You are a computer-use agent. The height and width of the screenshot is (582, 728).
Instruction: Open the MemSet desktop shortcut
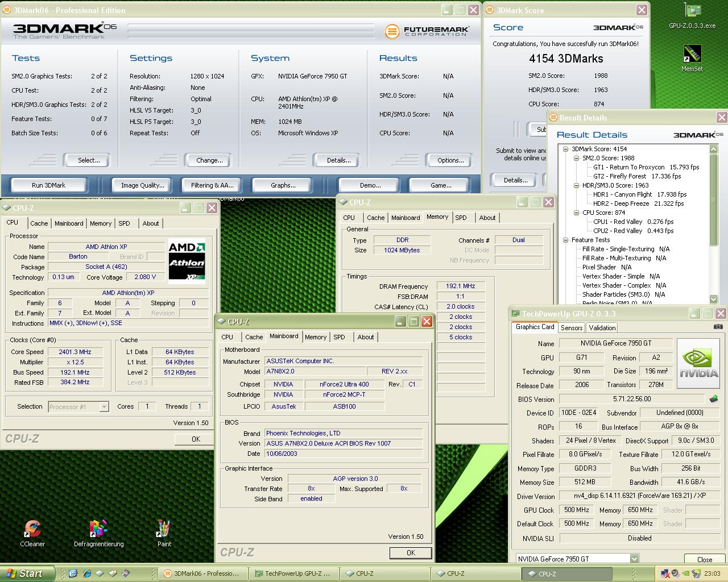[692, 59]
